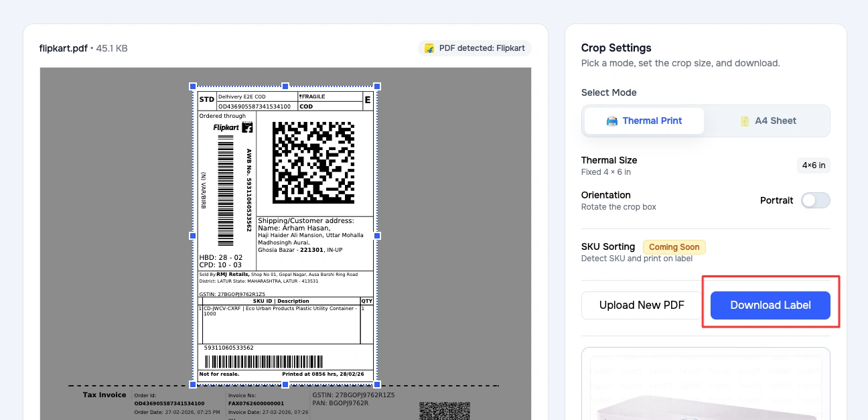This screenshot has width=868, height=420.
Task: Click the label preview thumbnail below the buttons
Action: coord(706,383)
